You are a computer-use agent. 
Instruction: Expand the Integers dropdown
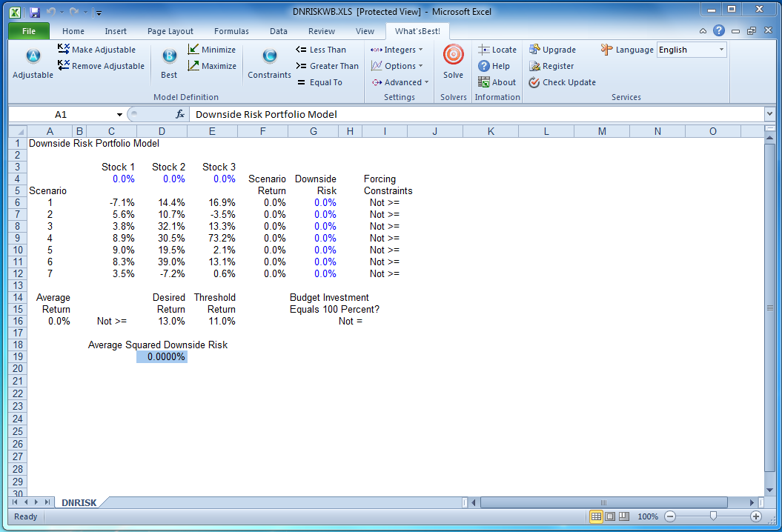397,50
